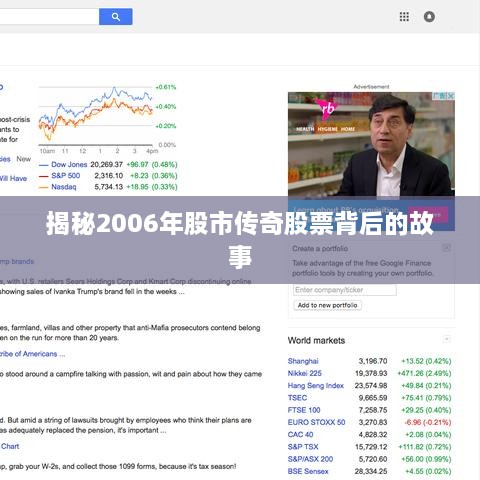Close the Create a portfolio box

pyautogui.click(x=446, y=248)
